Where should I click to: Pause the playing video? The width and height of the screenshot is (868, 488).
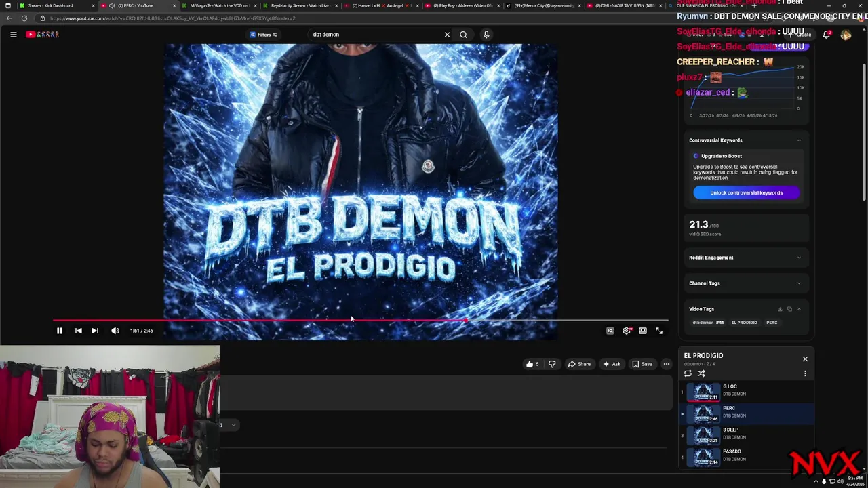59,331
